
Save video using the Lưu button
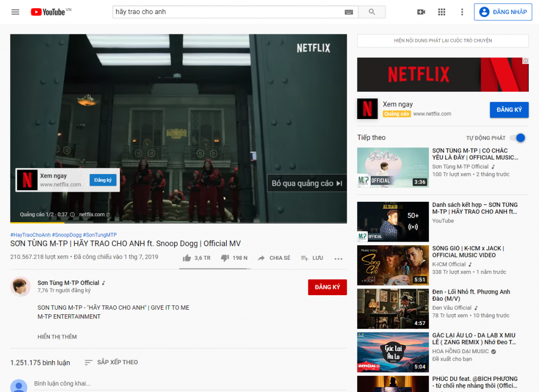pos(312,258)
